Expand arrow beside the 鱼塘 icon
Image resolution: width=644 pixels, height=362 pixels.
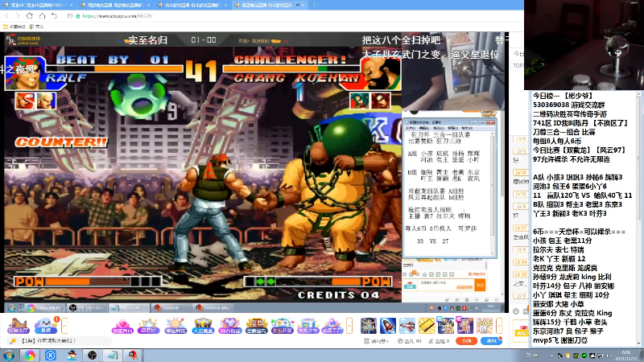(64, 326)
